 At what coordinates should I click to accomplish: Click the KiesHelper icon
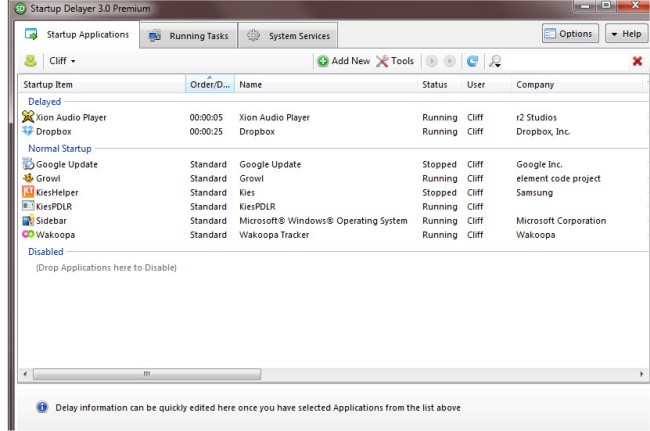(x=28, y=191)
